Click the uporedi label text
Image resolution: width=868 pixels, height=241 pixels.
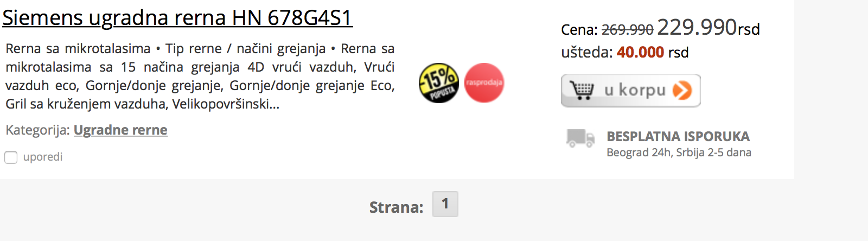[x=43, y=157]
